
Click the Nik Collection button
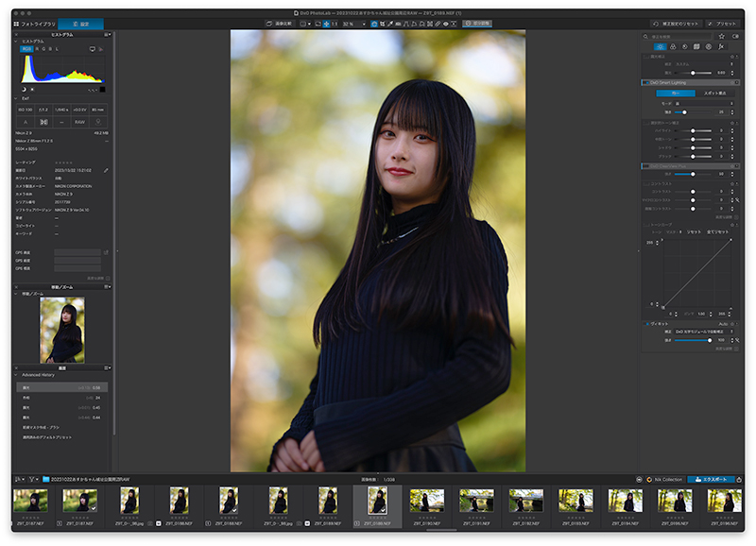click(x=665, y=480)
